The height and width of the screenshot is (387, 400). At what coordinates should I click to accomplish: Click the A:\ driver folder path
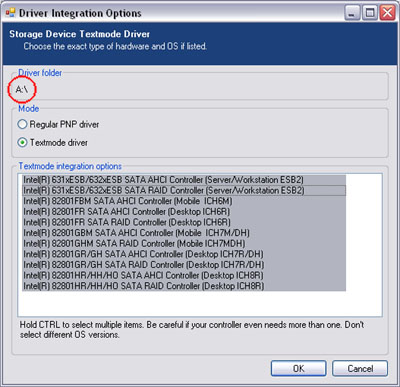(22, 89)
